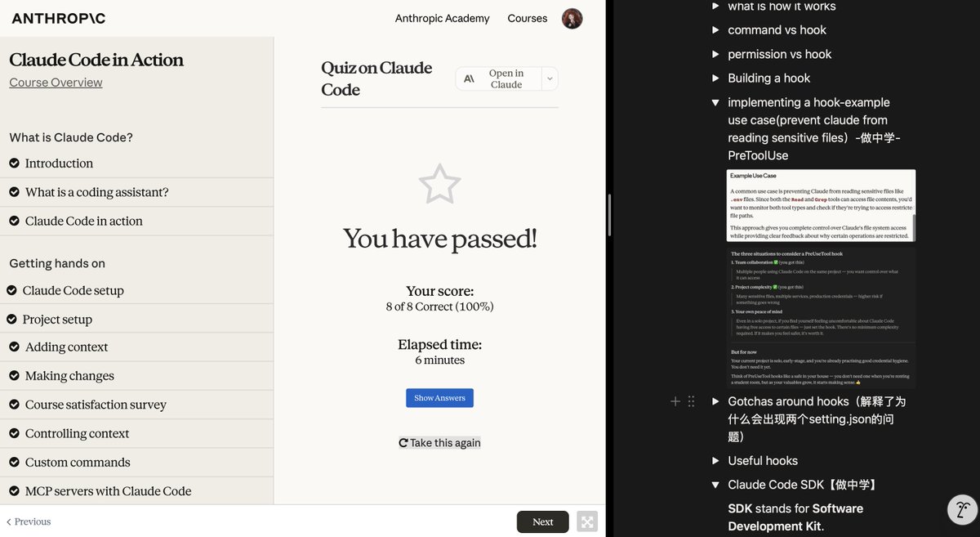
Task: Click the star rating icon
Action: (439, 184)
